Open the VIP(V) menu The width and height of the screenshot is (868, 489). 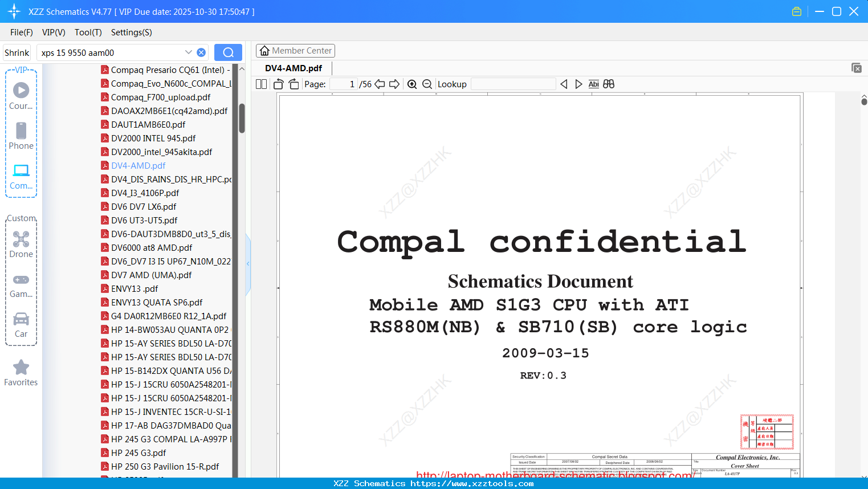click(x=54, y=32)
